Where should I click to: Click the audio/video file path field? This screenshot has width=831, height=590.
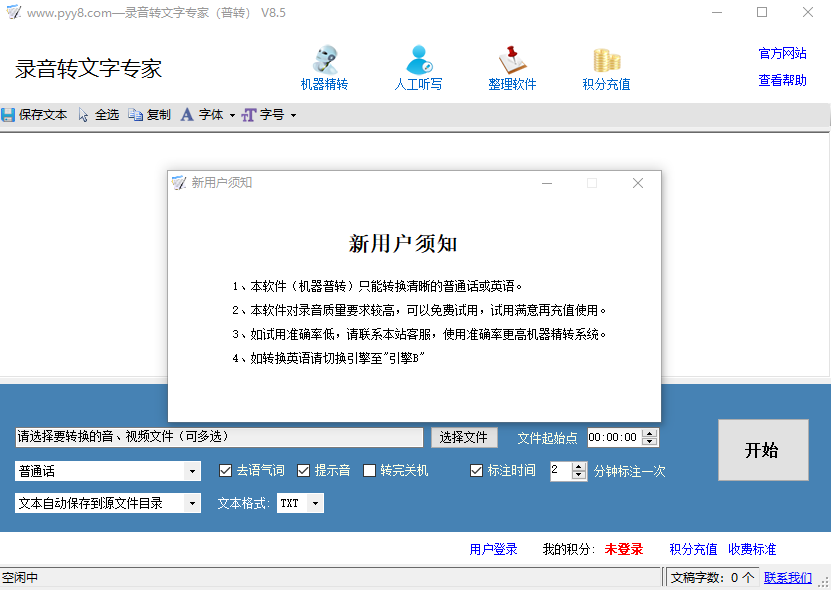pyautogui.click(x=219, y=437)
